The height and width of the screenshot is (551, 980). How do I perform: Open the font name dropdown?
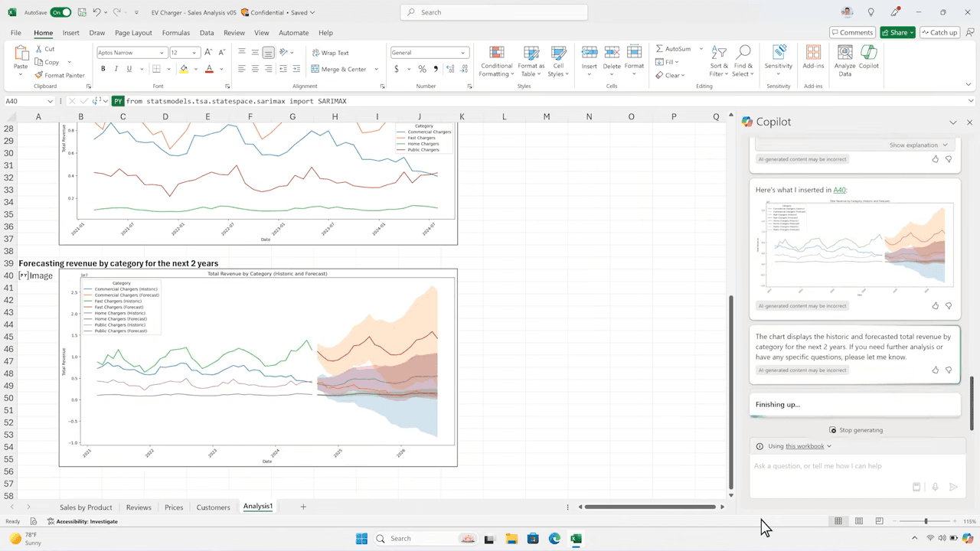(x=162, y=53)
